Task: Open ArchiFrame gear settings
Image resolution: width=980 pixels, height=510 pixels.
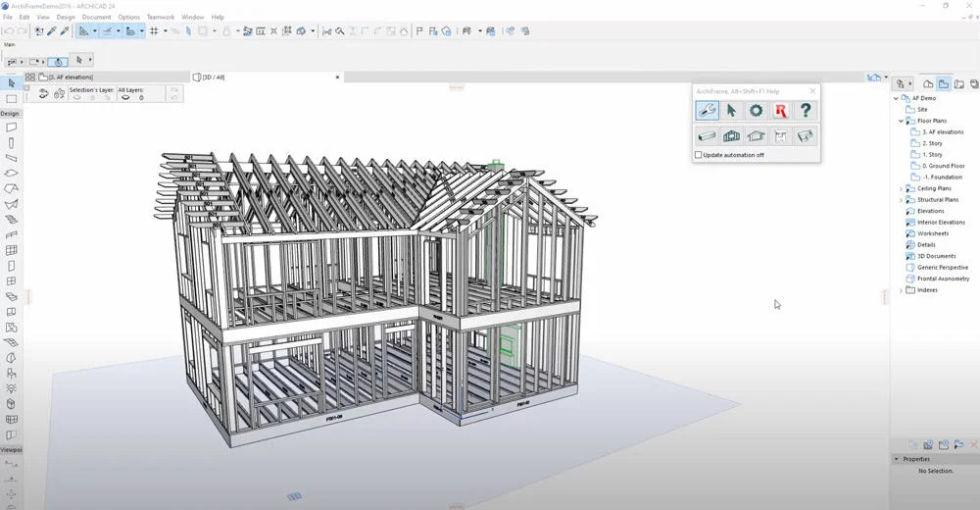Action: tap(756, 111)
